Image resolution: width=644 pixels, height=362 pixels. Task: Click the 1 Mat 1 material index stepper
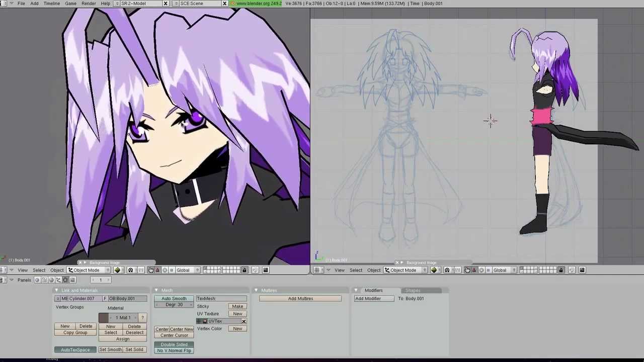[123, 318]
